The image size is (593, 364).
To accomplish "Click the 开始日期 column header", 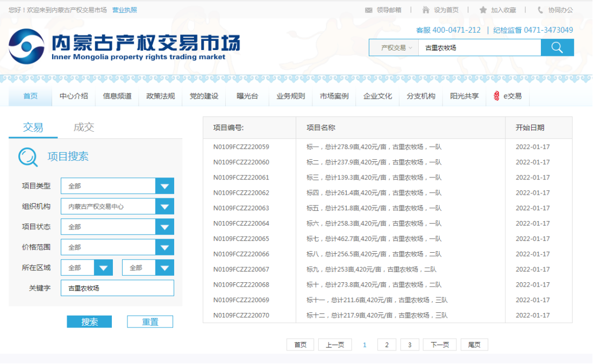I will [530, 127].
